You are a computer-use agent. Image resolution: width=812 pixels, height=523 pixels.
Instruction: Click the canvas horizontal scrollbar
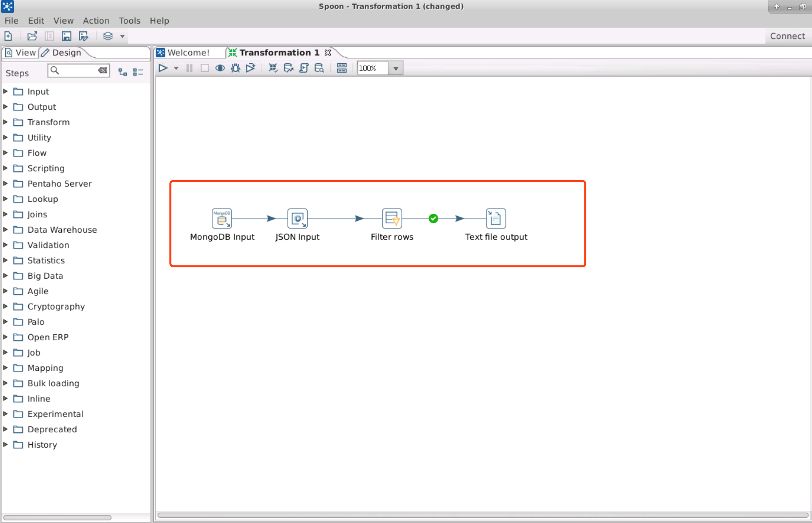pos(482,515)
